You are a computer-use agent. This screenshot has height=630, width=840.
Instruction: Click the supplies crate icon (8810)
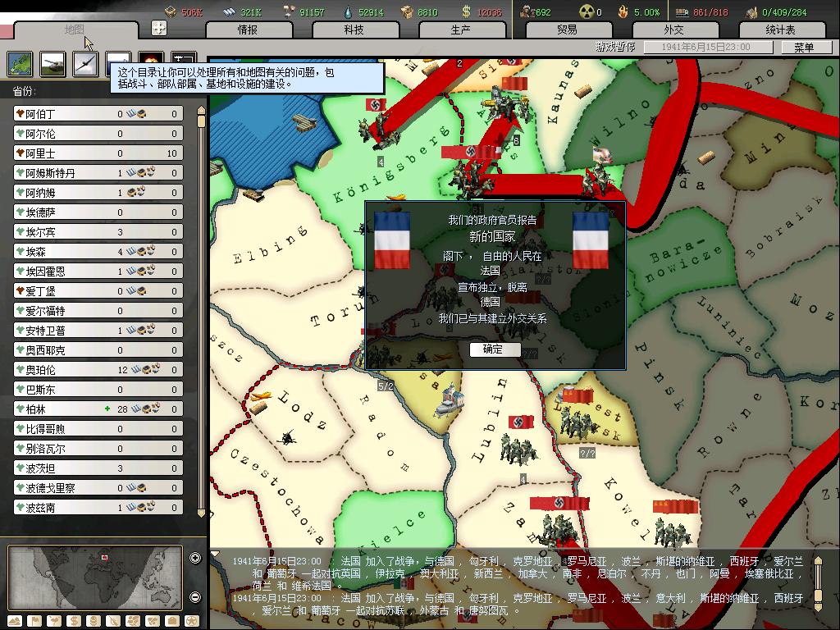tap(408, 11)
